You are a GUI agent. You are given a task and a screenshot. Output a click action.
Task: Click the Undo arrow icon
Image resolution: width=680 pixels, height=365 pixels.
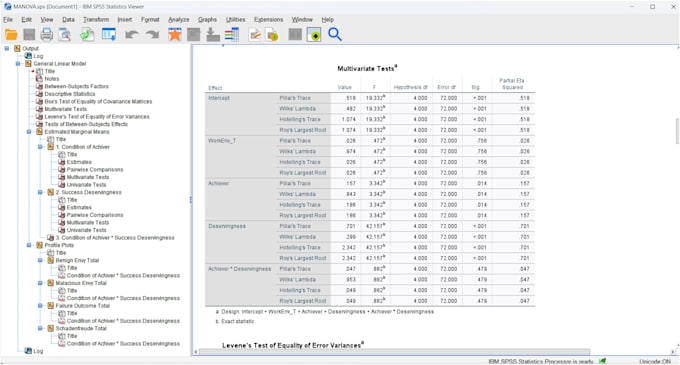[131, 35]
